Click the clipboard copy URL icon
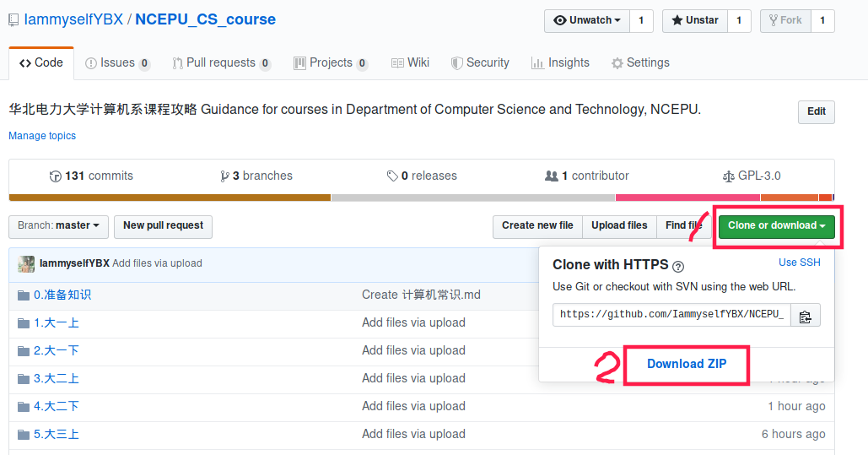The height and width of the screenshot is (455, 868). pos(806,316)
